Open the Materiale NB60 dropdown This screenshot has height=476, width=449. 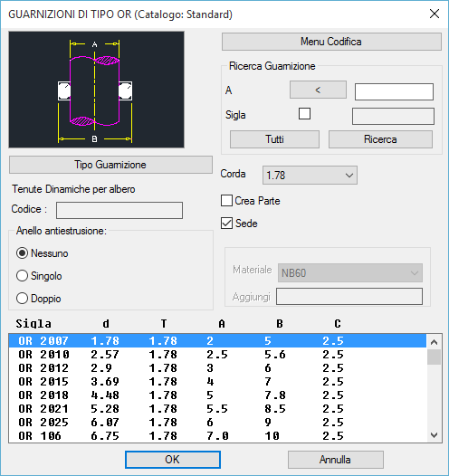pyautogui.click(x=350, y=273)
